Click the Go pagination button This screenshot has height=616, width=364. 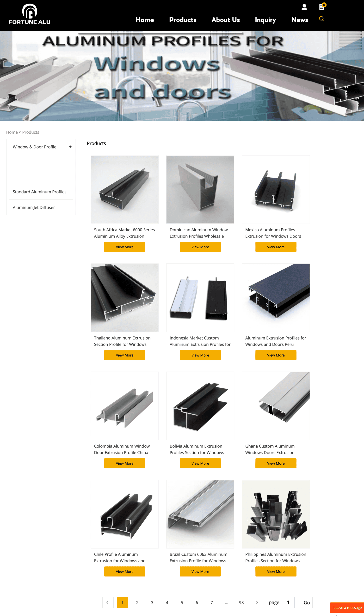point(307,602)
